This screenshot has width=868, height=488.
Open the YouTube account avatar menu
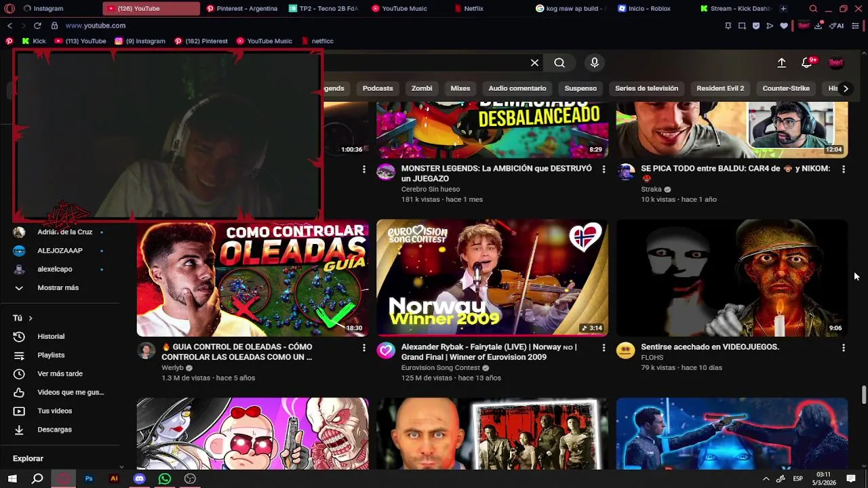tap(836, 63)
